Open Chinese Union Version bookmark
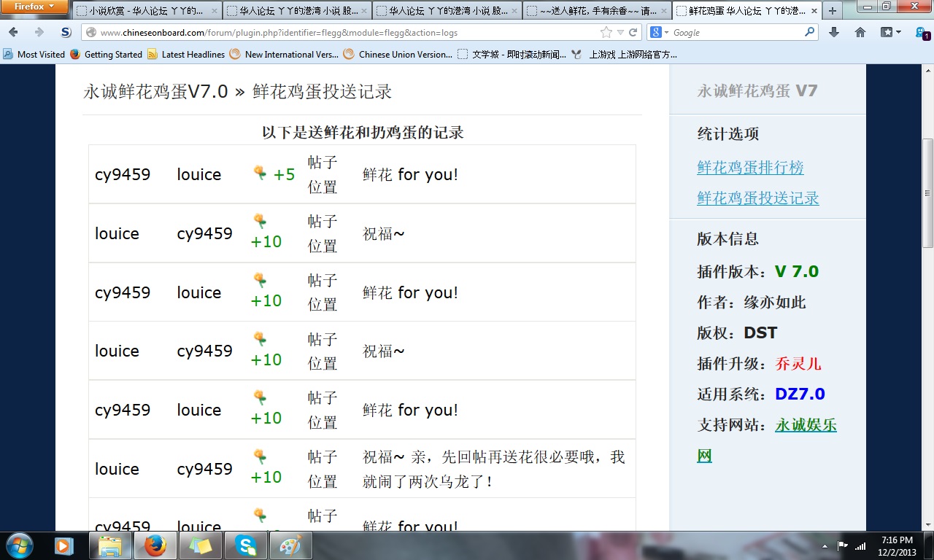The height and width of the screenshot is (560, 934). [398, 54]
